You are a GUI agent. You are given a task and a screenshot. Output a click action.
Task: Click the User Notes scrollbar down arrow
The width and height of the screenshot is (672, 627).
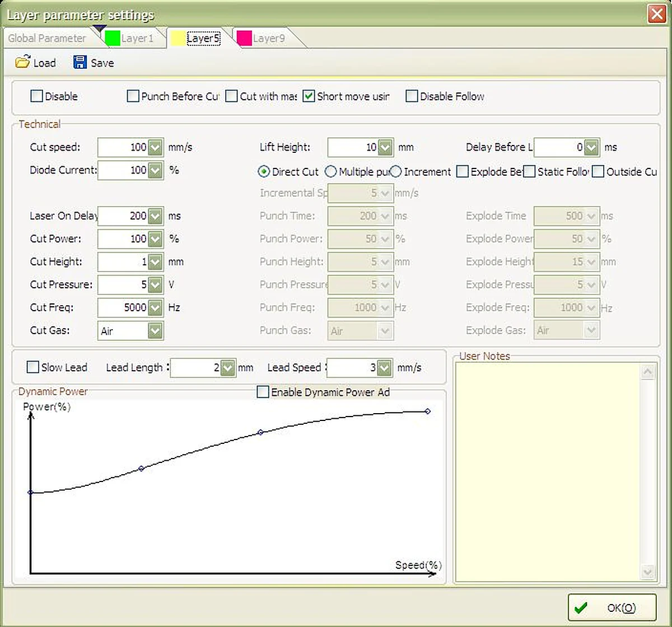pos(647,572)
